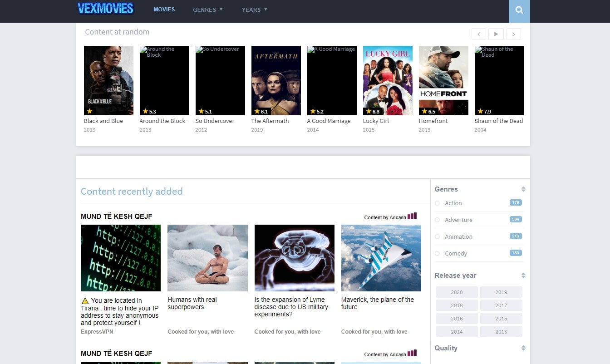The width and height of the screenshot is (610, 364).
Task: Click the A Good Marriage title link
Action: click(x=329, y=121)
